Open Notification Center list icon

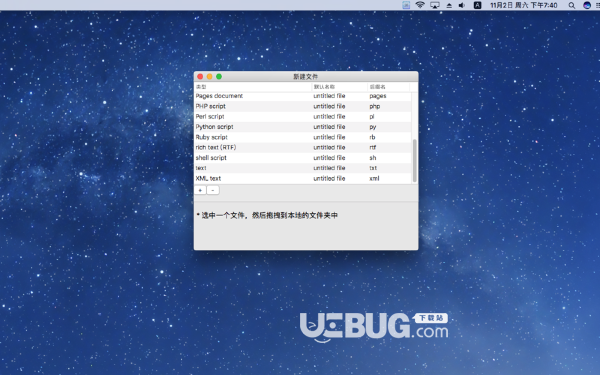(x=598, y=5)
